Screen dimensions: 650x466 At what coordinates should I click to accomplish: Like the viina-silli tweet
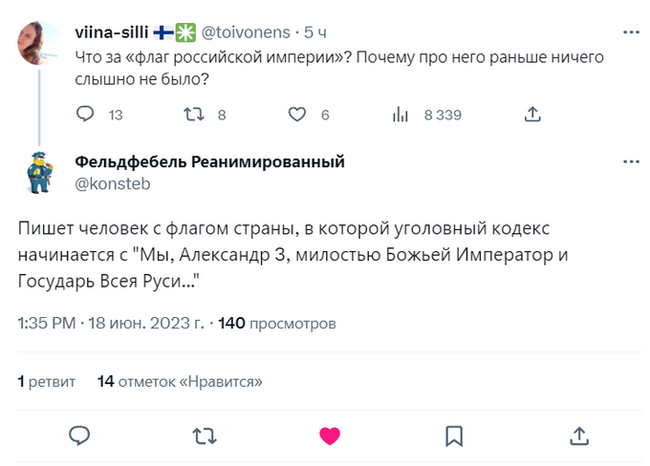point(296,115)
